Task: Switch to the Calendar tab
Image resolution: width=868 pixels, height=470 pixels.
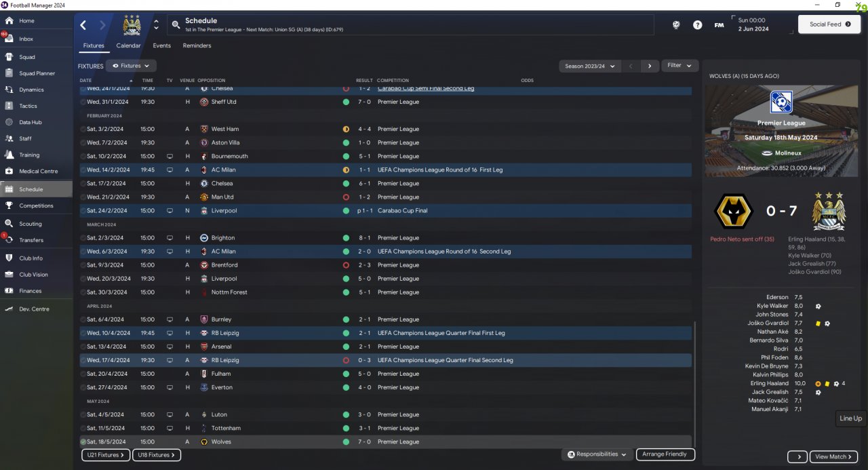Action: (128, 45)
